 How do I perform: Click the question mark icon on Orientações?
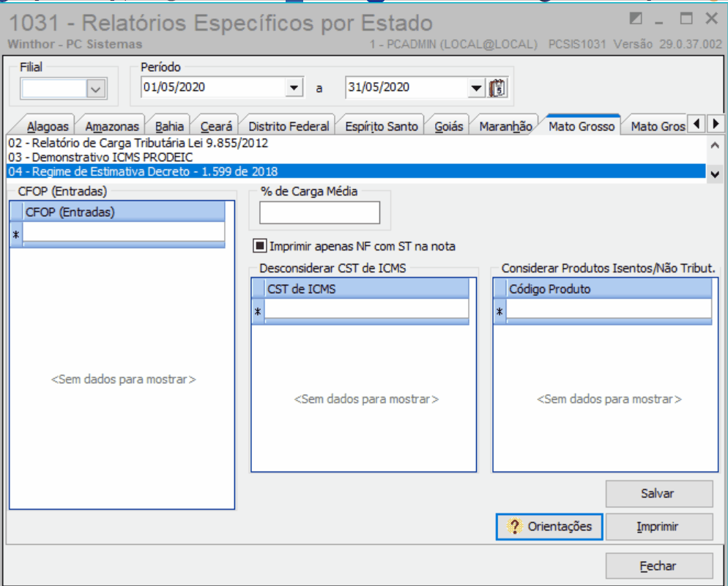(x=514, y=527)
